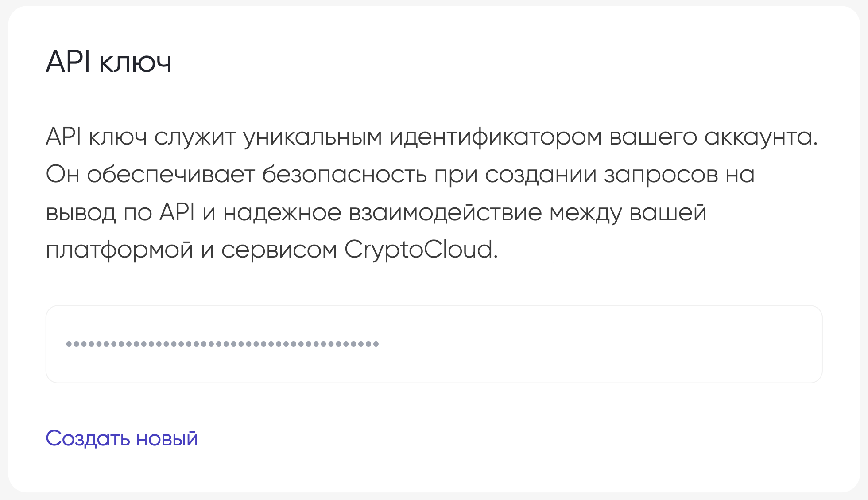Click the word "вывод" in the description
Screen dimensions: 868x500
pos(81,212)
